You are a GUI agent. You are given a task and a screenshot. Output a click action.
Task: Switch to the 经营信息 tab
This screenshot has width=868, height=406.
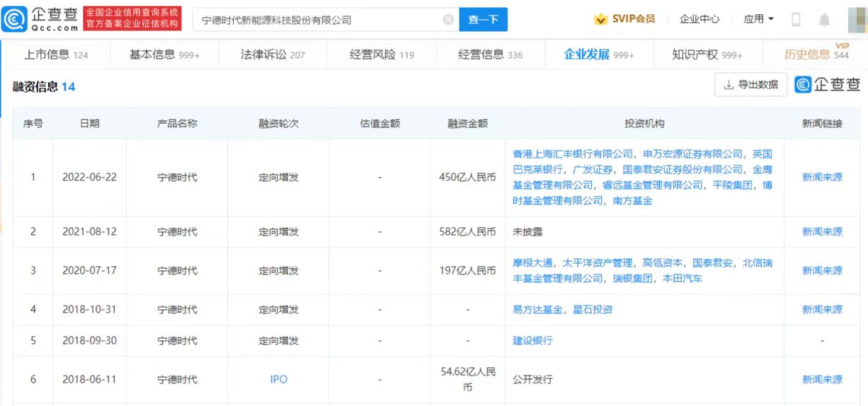coord(490,54)
